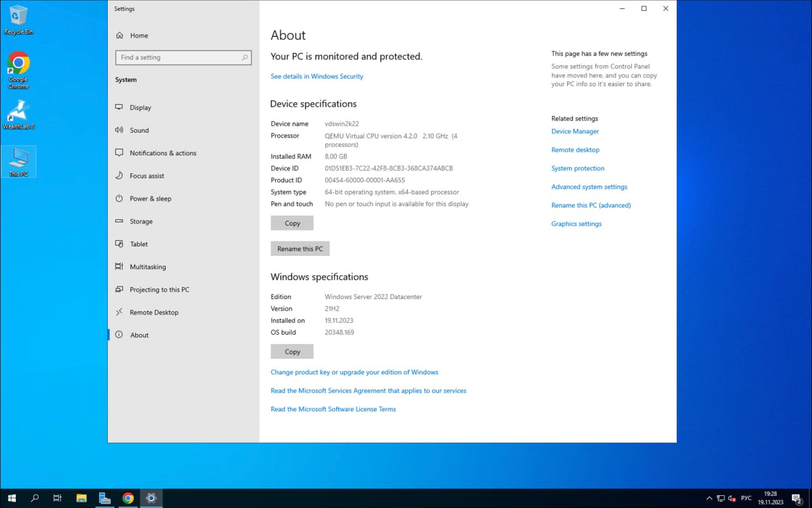Open the Recycle Bin desktop icon

coord(18,20)
